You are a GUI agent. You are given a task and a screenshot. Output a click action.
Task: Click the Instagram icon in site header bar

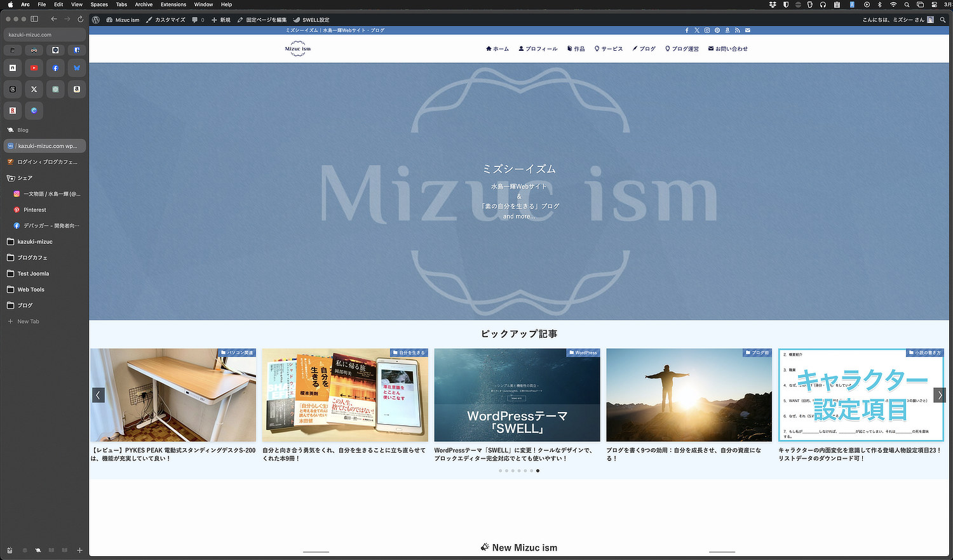pos(707,30)
